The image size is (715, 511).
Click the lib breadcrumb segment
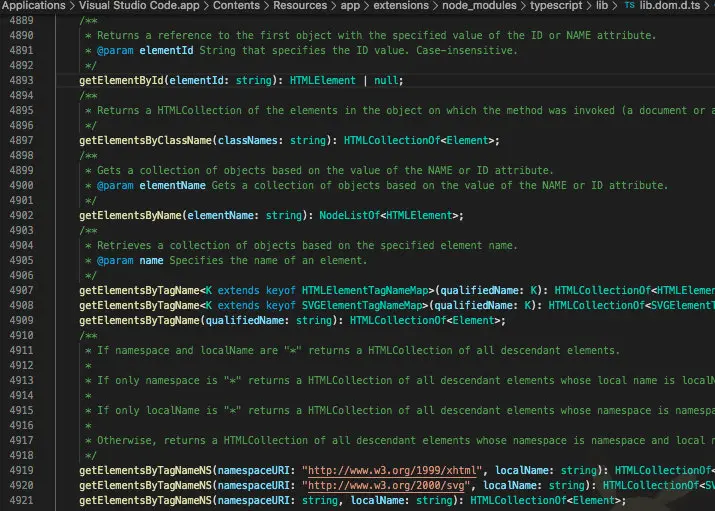click(x=602, y=5)
